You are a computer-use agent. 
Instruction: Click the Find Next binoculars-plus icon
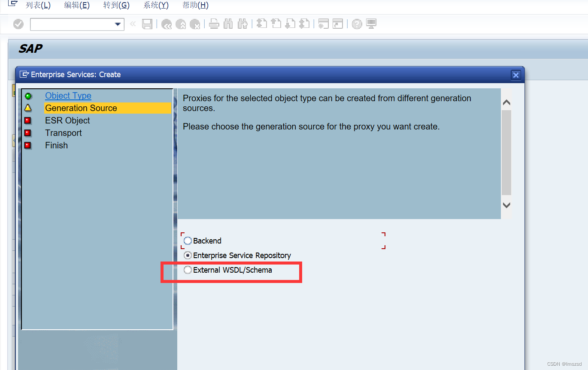[242, 24]
